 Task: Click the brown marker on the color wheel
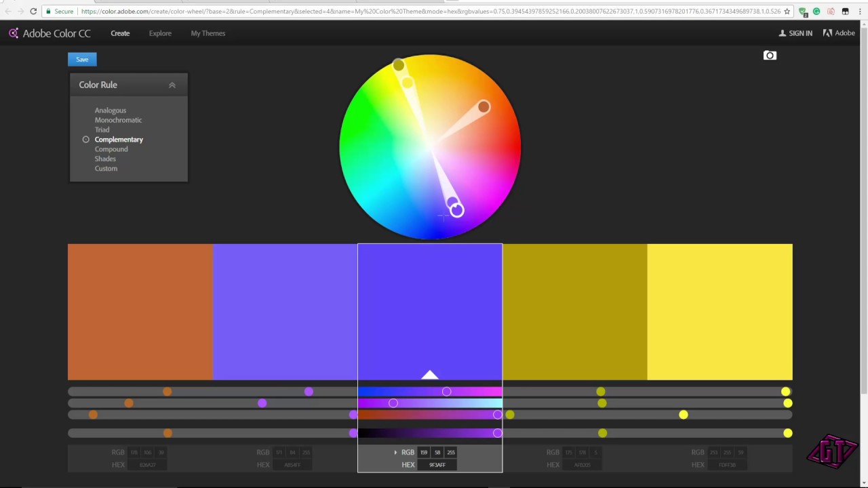pyautogui.click(x=484, y=107)
